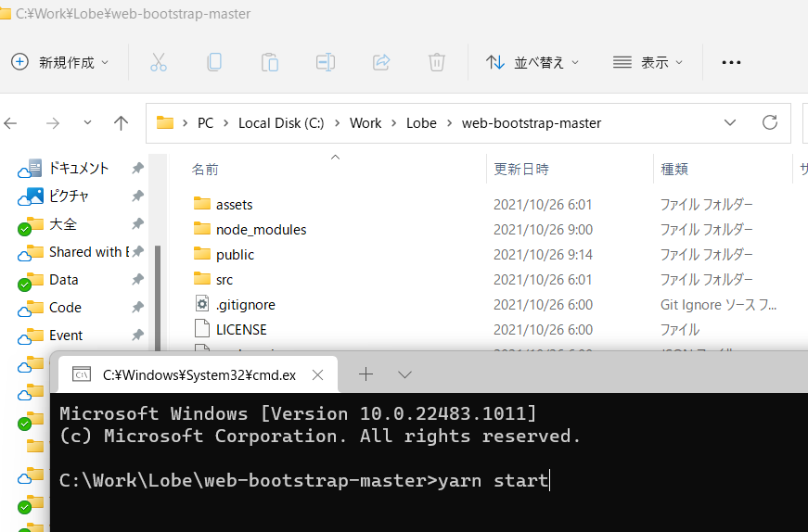
Task: Unpin ドキュメント using its pin icon
Action: (137, 168)
